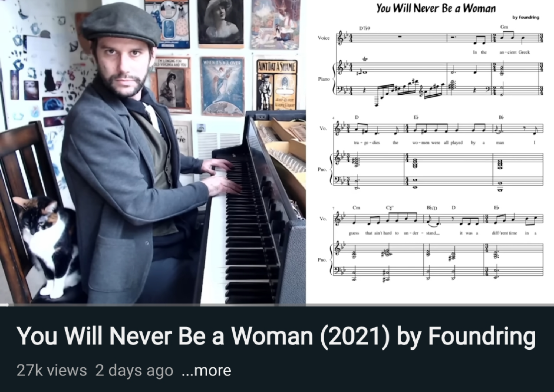Viewport: 554px width, 392px height.
Task: Click the sheet music title heading
Action: point(436,8)
